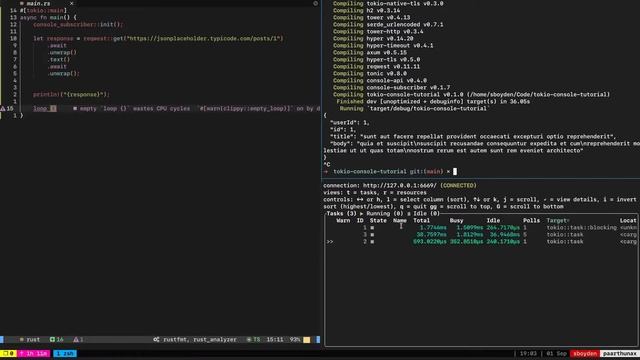Click rustfmt, rust_analyzer text in statusline
The width and height of the screenshot is (640, 360).
click(200, 340)
